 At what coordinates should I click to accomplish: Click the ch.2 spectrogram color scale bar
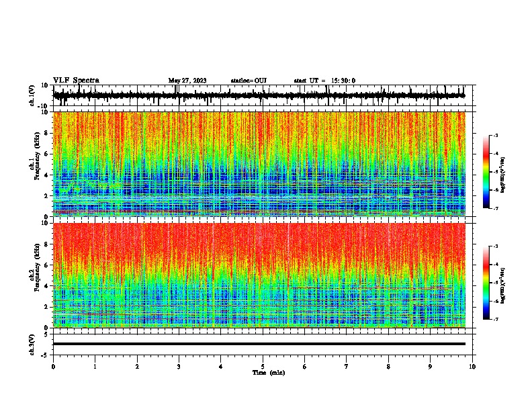pyautogui.click(x=486, y=283)
